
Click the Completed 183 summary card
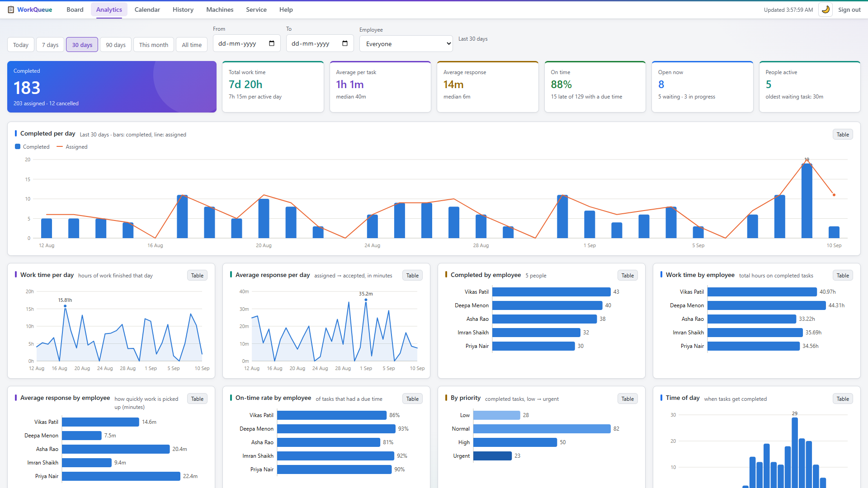(112, 87)
